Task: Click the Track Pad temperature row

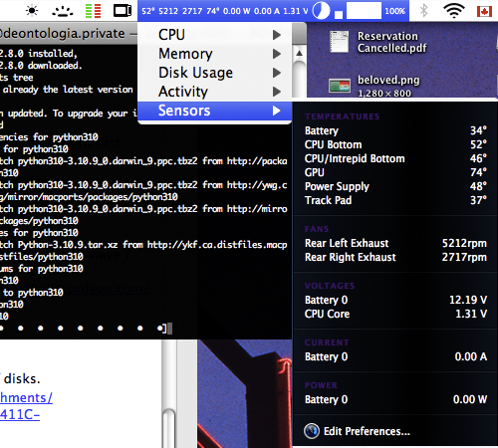Action: point(395,200)
